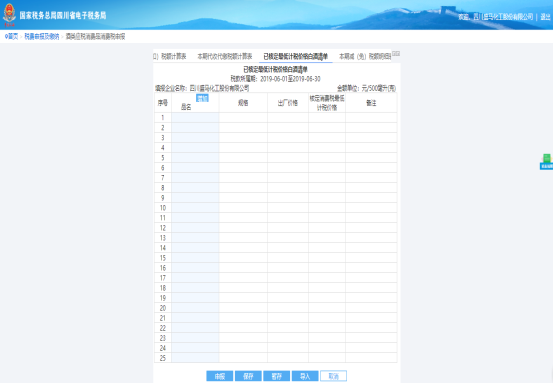
Task: Click the 品名 cell in row 1
Action: click(x=195, y=118)
